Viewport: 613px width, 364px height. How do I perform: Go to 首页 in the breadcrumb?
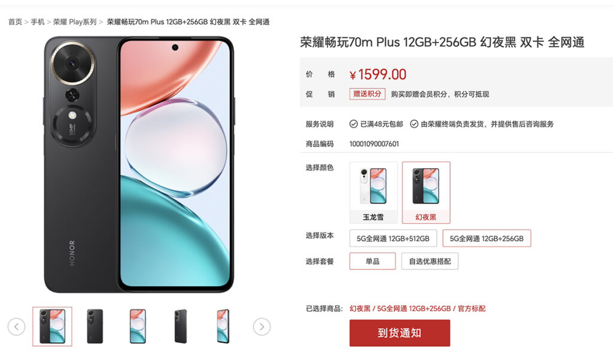click(x=15, y=22)
